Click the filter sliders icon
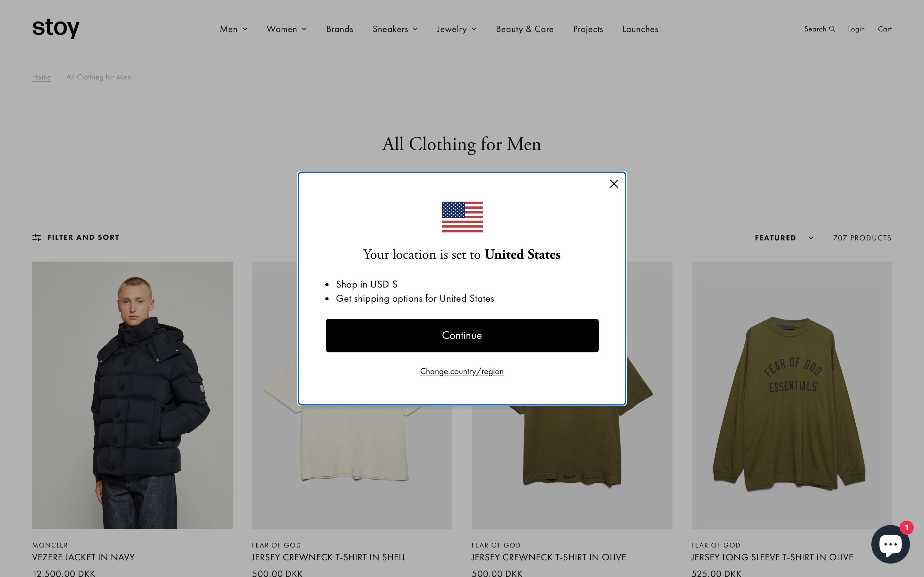The image size is (924, 577). [37, 237]
